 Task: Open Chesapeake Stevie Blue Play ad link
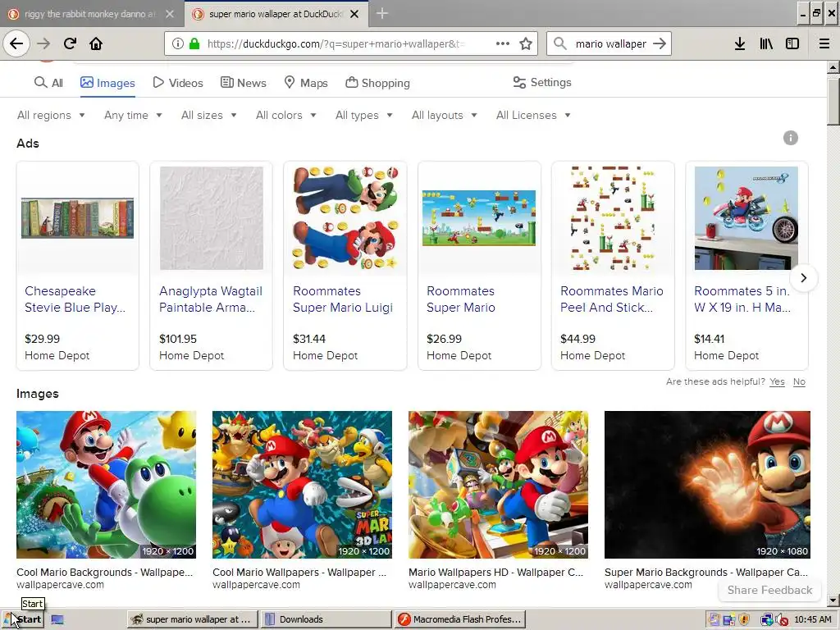pyautogui.click(x=75, y=299)
